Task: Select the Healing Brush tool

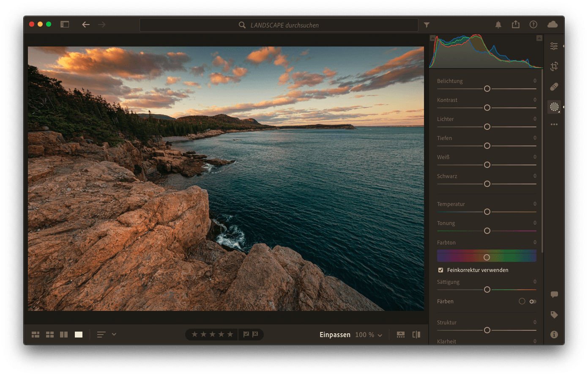Action: pyautogui.click(x=554, y=87)
